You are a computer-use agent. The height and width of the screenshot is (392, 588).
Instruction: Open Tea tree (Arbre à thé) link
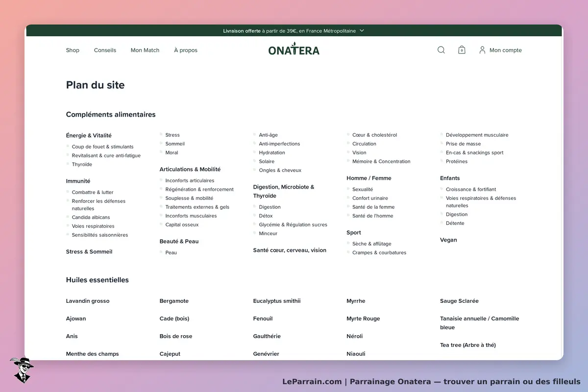(468, 345)
